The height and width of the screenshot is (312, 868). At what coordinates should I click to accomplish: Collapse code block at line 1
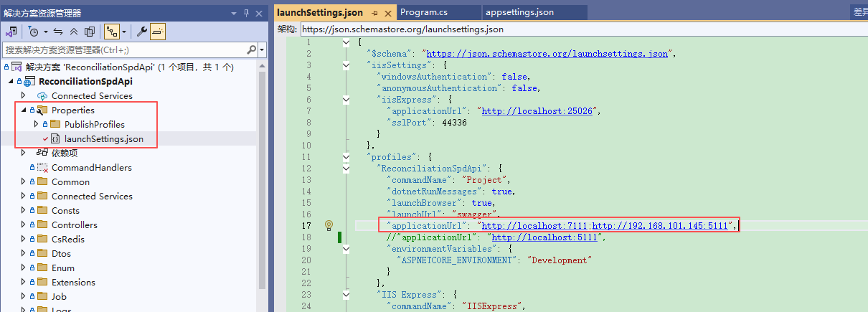tap(346, 42)
